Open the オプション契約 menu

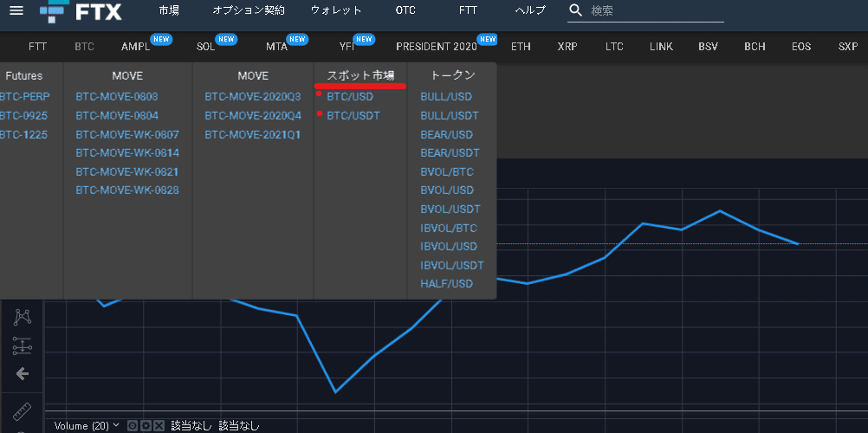click(x=249, y=10)
